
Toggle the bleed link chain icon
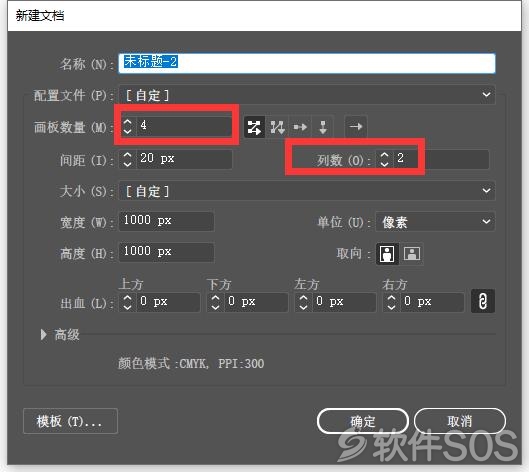click(483, 301)
